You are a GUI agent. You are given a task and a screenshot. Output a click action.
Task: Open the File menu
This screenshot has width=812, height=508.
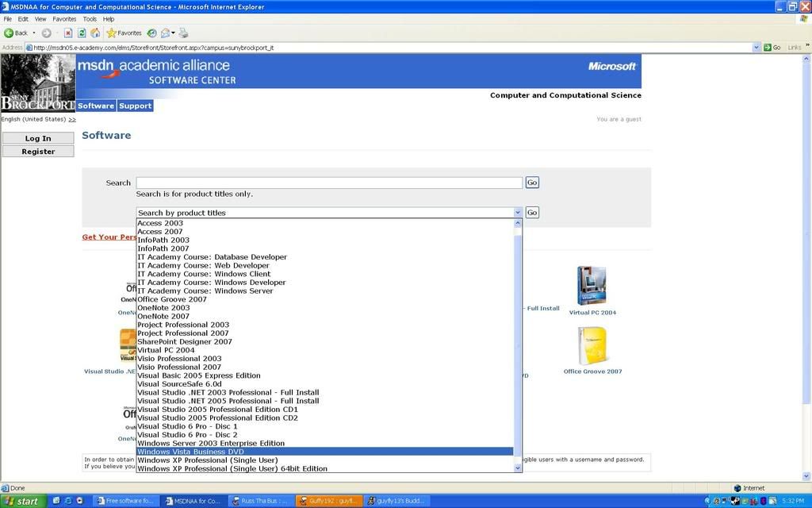pyautogui.click(x=7, y=19)
